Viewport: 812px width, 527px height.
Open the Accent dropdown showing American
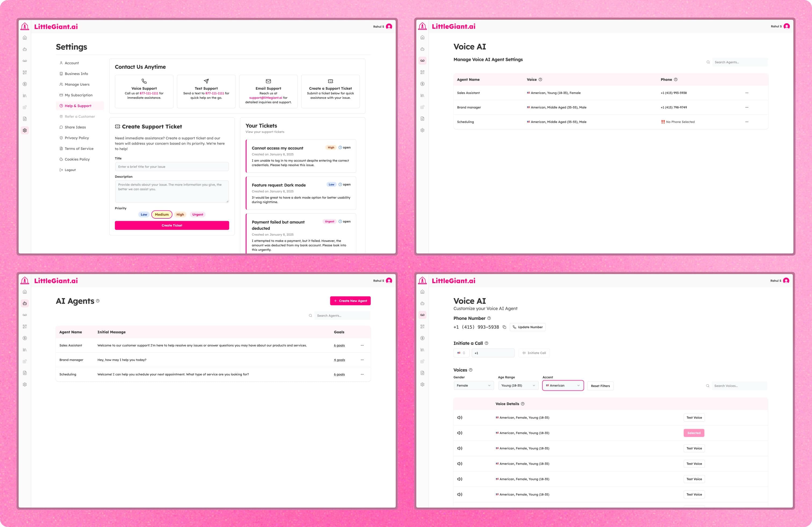point(563,386)
